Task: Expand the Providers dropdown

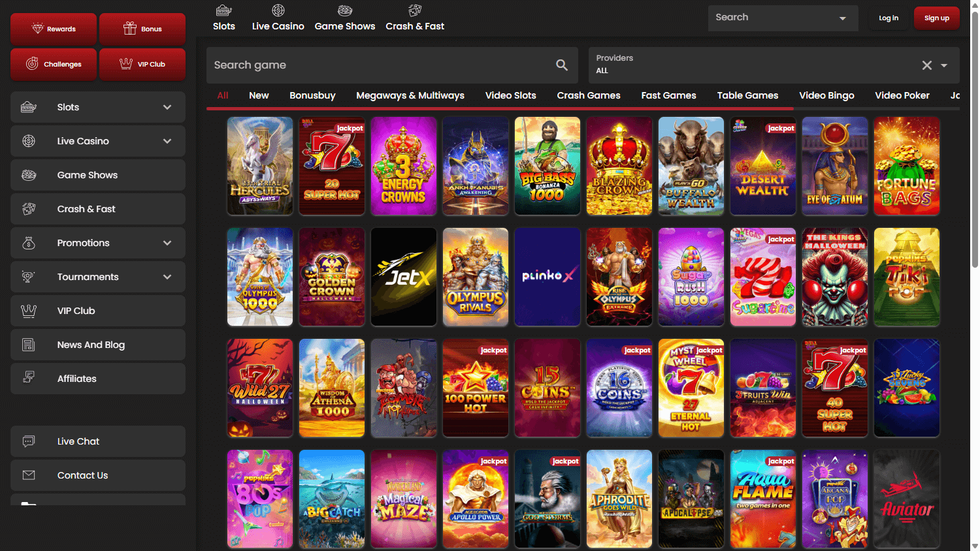Action: point(943,65)
